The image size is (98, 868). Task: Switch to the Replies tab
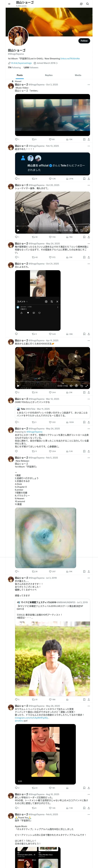[x=49, y=75]
